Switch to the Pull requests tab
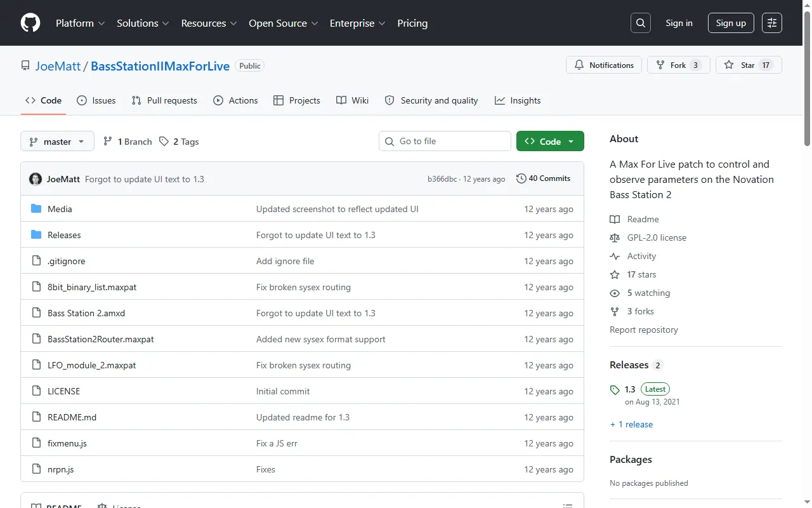 point(164,100)
